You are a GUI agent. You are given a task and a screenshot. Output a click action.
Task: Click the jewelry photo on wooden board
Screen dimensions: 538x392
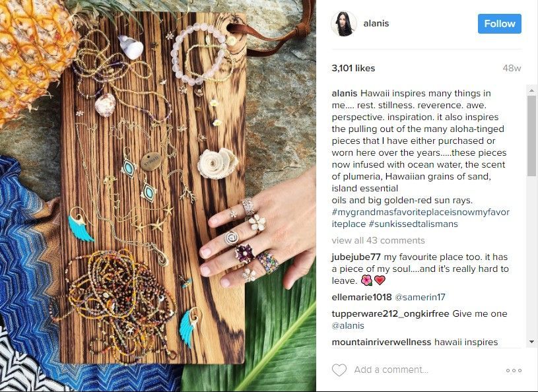point(158,196)
